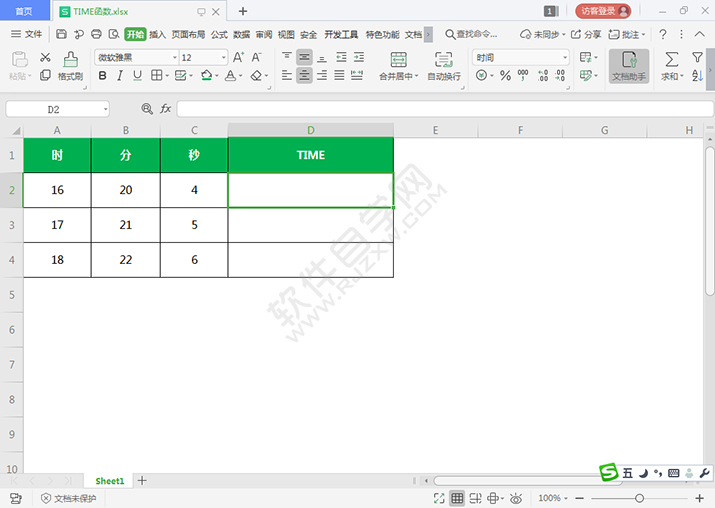
Task: Toggle italic formatting
Action: point(119,76)
